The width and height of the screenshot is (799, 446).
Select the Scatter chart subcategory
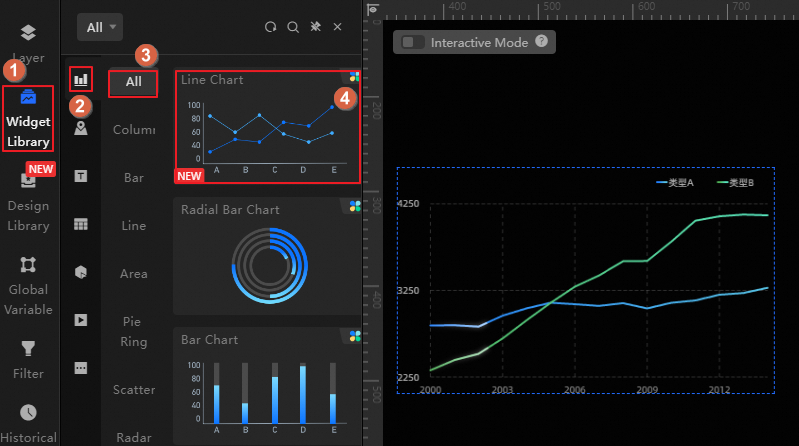tap(134, 389)
